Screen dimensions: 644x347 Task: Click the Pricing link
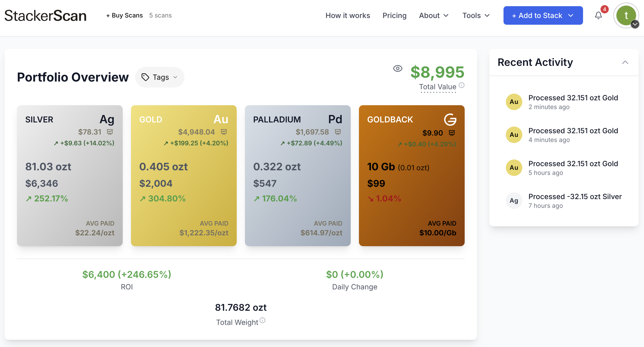394,15
